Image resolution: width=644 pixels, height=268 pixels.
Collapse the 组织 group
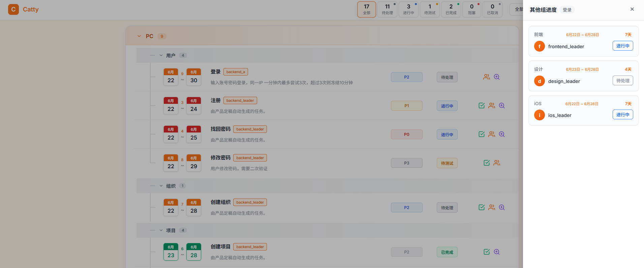[161, 186]
